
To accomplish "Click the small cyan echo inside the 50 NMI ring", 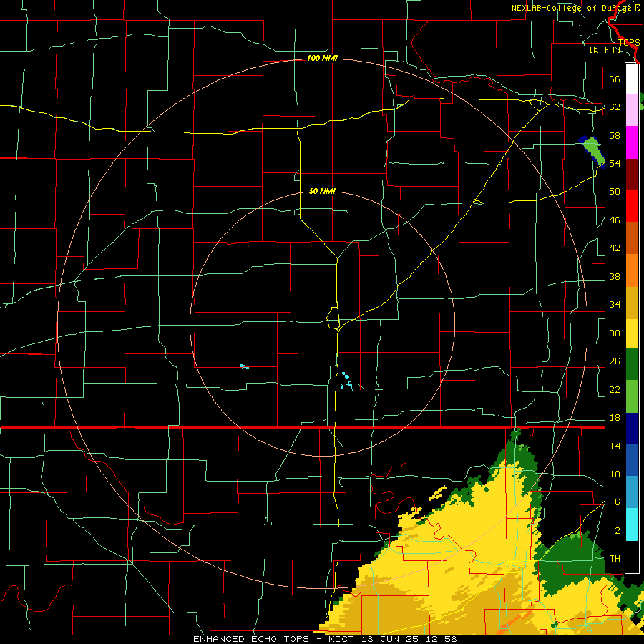I will [x=245, y=366].
